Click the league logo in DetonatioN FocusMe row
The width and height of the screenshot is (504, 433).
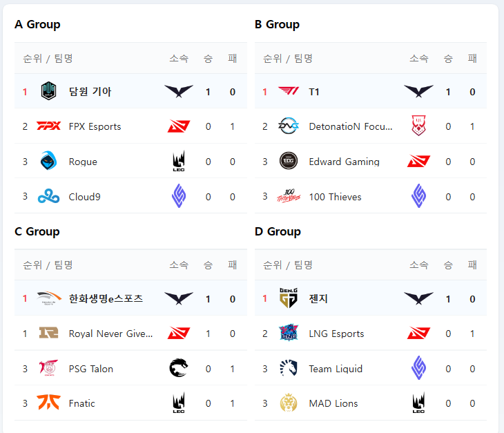coord(419,126)
